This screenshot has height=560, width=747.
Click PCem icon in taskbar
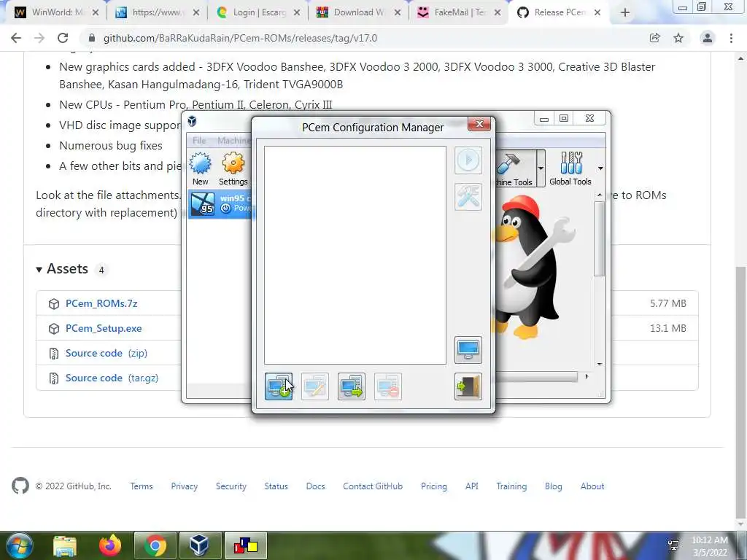click(x=245, y=545)
